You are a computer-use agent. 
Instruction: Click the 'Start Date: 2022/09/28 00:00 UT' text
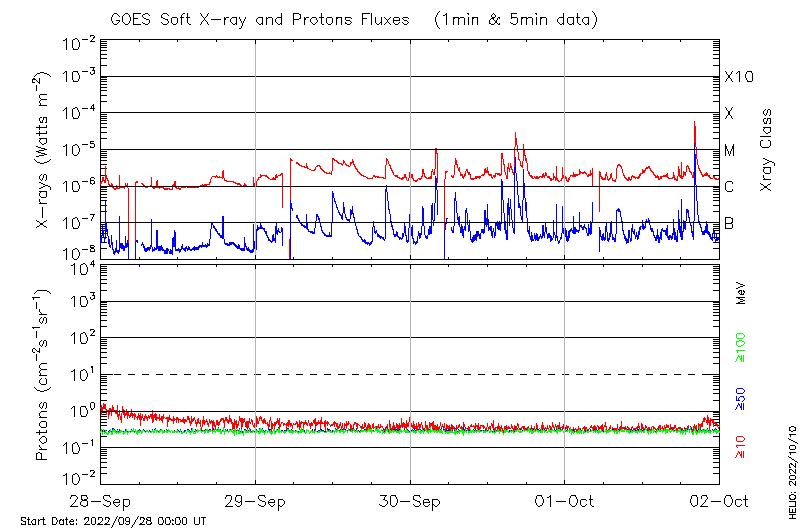(x=113, y=521)
